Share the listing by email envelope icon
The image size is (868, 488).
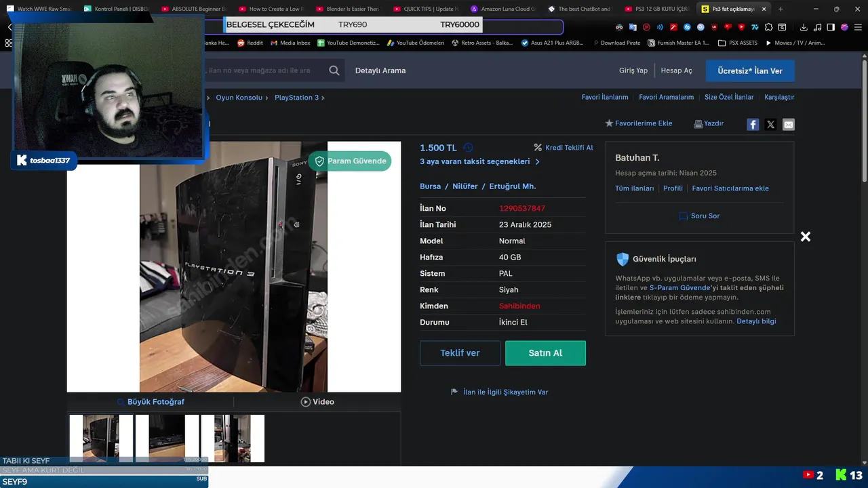coord(788,124)
